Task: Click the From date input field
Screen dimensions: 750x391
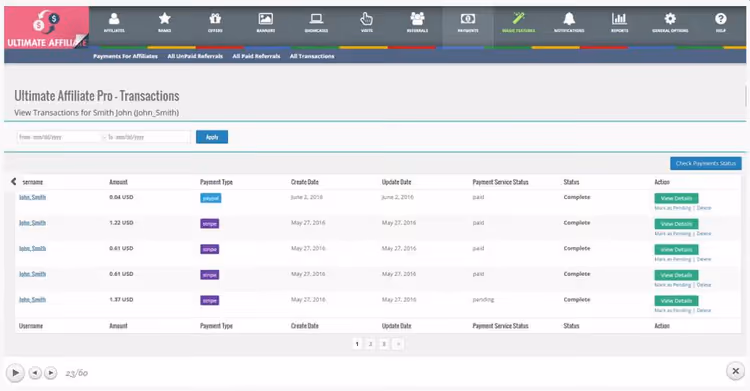Action: click(59, 137)
